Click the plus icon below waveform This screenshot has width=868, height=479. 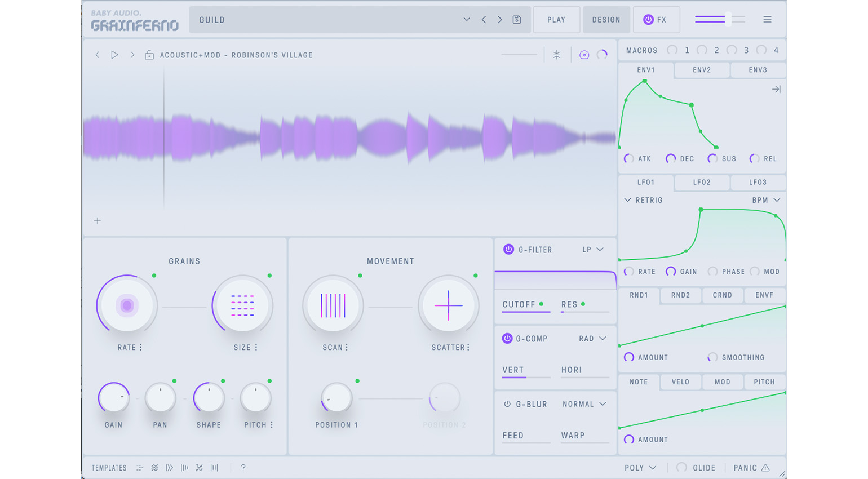coord(98,221)
